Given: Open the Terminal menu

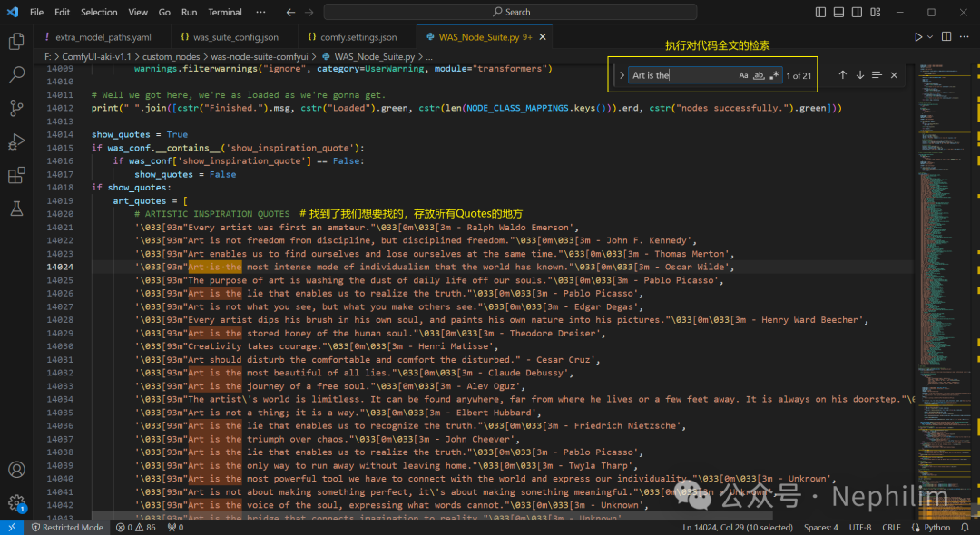Looking at the screenshot, I should tap(225, 12).
